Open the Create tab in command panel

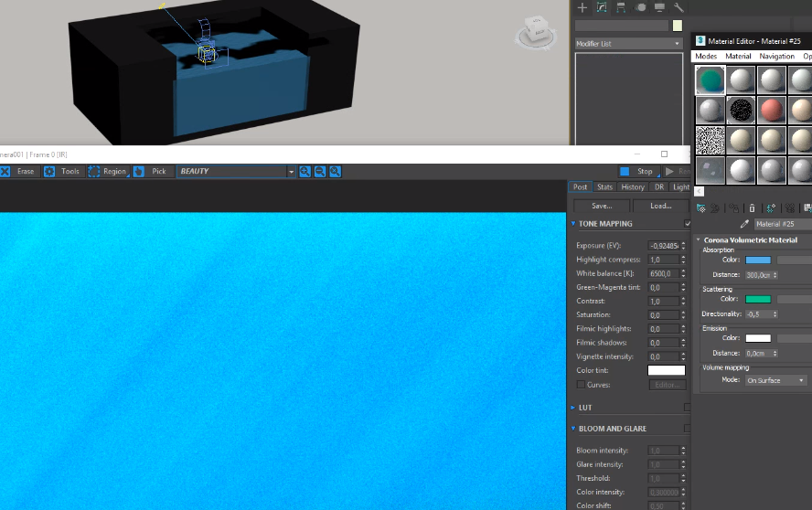(x=582, y=7)
